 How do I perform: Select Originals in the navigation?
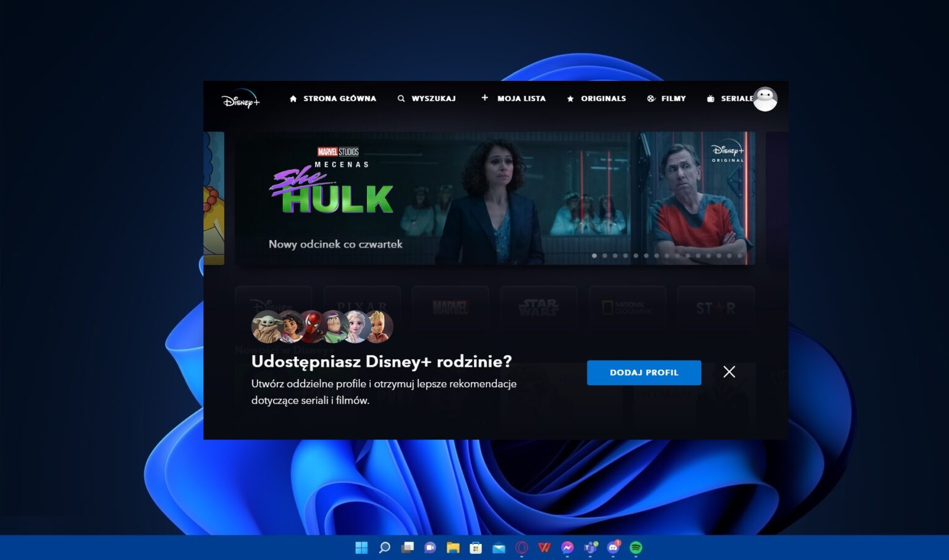click(596, 99)
